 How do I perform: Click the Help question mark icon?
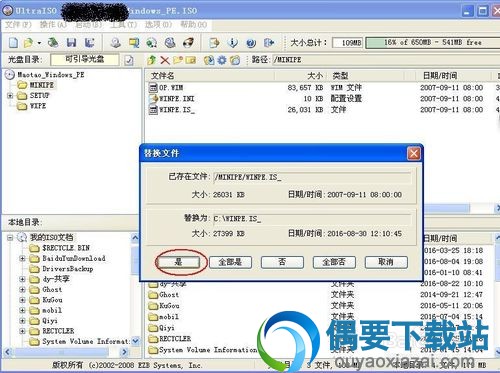coord(251,43)
